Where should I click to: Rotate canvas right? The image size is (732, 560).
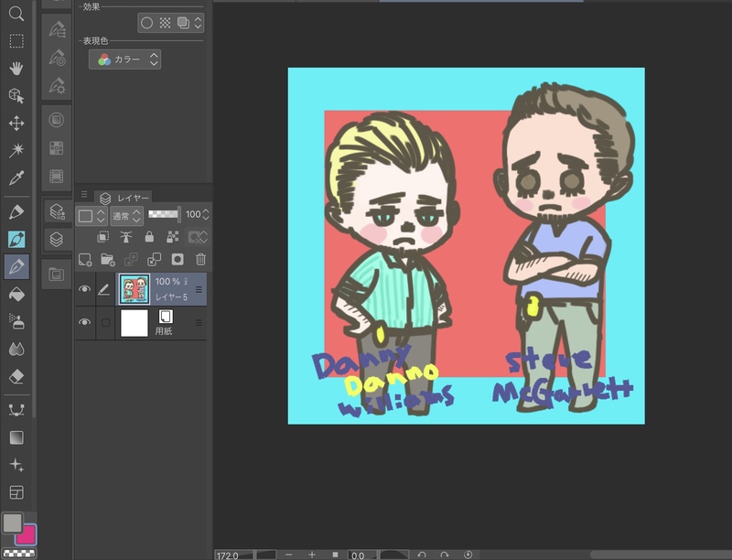click(445, 555)
